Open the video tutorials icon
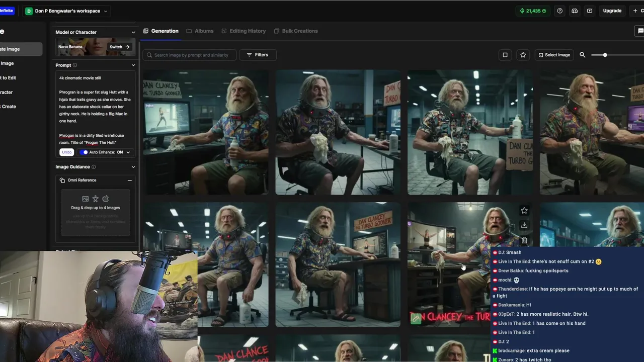This screenshot has width=644, height=362. 590,11
